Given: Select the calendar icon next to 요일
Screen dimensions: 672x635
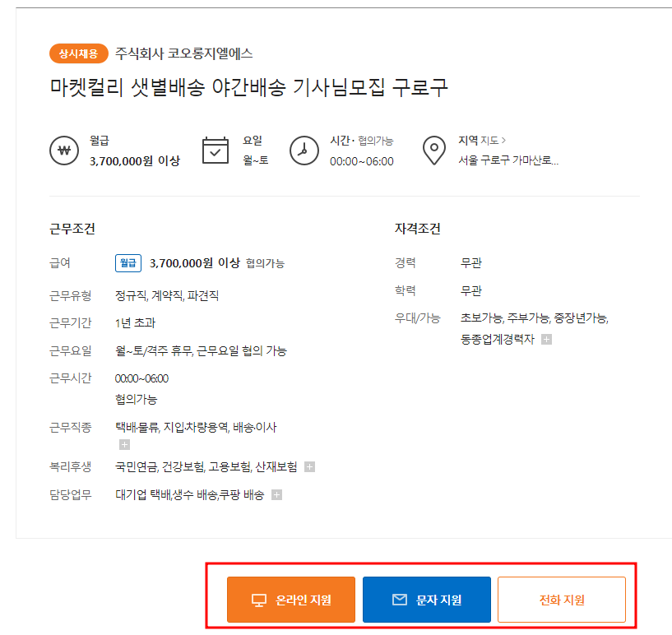Looking at the screenshot, I should tap(216, 151).
